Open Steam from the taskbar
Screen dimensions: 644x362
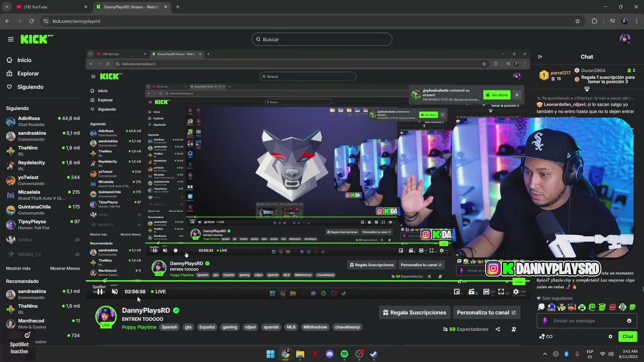tap(374, 354)
